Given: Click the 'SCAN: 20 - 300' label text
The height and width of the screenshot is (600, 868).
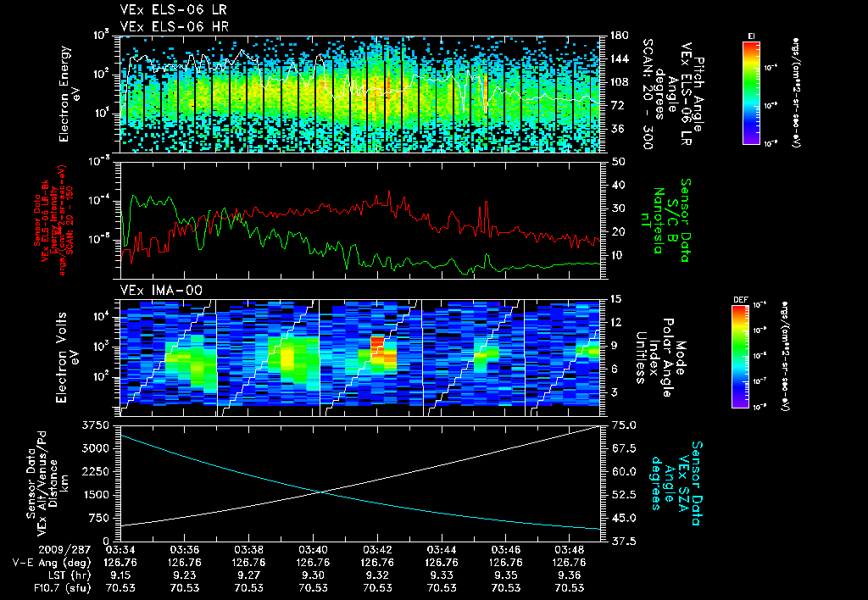Looking at the screenshot, I should [647, 94].
